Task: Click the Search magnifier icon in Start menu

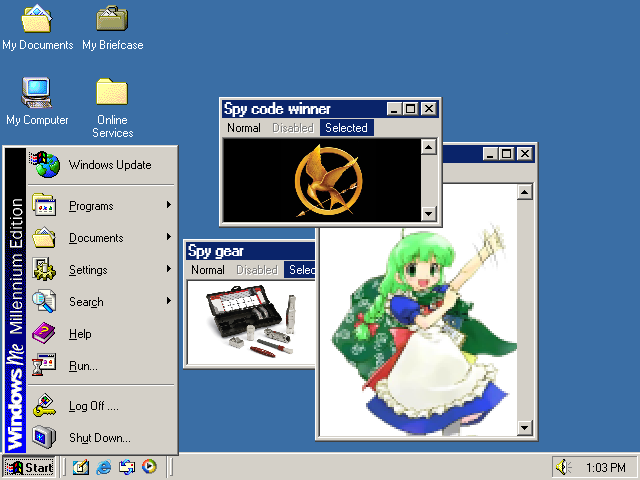Action: [x=44, y=301]
